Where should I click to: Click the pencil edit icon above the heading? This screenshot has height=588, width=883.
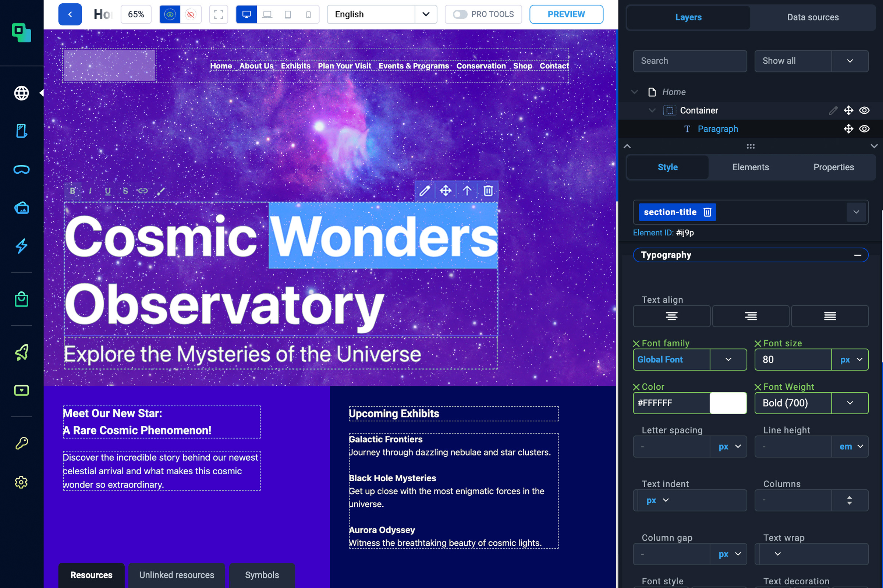[425, 191]
